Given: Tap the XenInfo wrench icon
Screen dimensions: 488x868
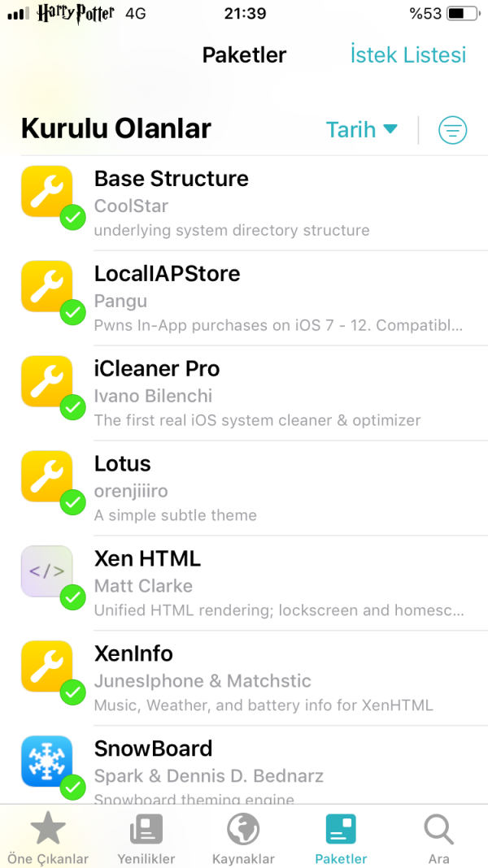Looking at the screenshot, I should coord(46,666).
